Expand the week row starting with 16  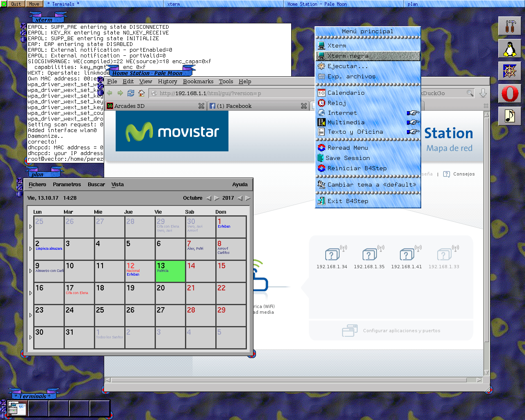(x=31, y=293)
